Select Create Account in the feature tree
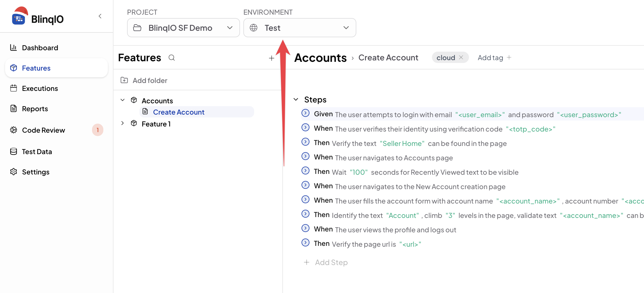The height and width of the screenshot is (293, 644). click(178, 112)
